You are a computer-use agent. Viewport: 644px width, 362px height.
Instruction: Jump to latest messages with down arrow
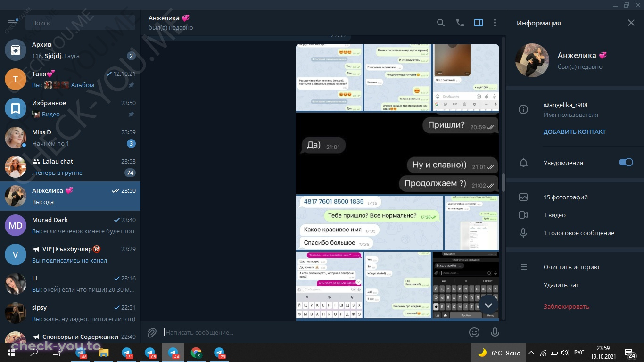488,305
